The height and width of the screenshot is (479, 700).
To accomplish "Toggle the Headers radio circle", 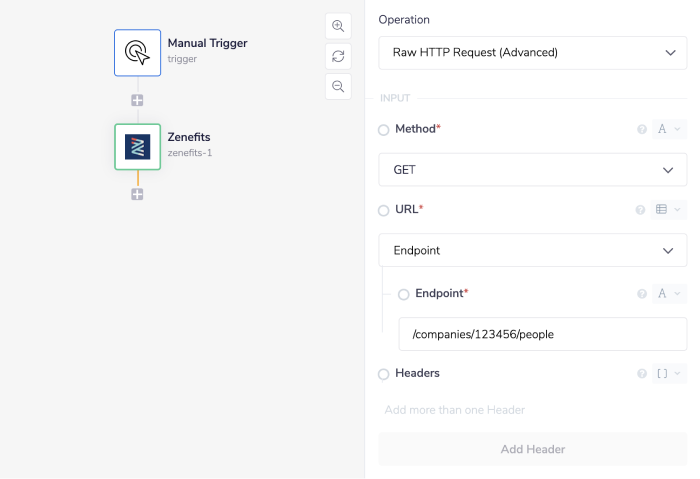I will click(384, 374).
